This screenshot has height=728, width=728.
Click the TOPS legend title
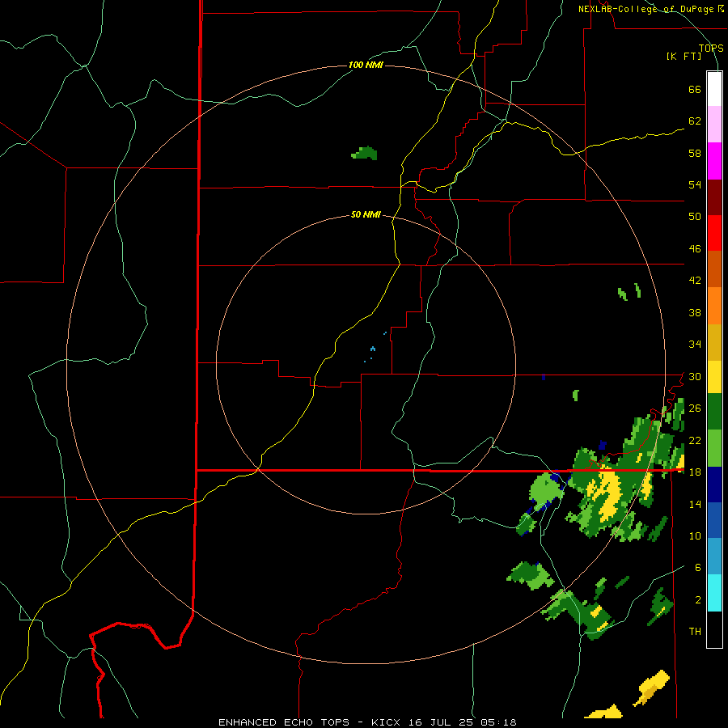[711, 49]
